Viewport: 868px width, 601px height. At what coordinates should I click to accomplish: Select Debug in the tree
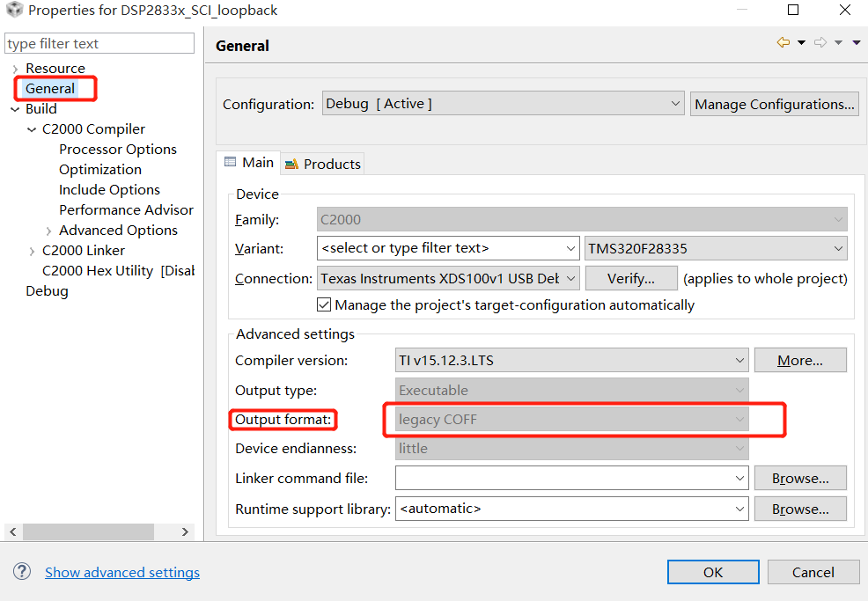pyautogui.click(x=47, y=291)
